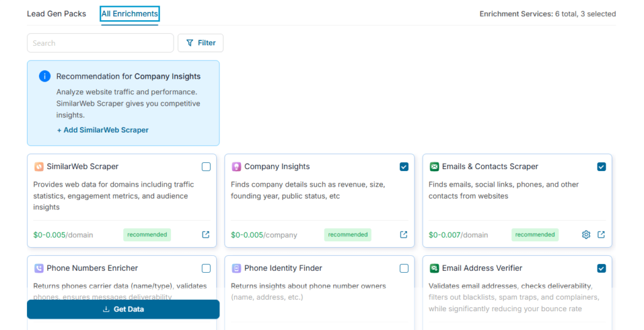Image resolution: width=644 pixels, height=330 pixels.
Task: Click the Phone Numbers Enricher phone icon
Action: 38,268
